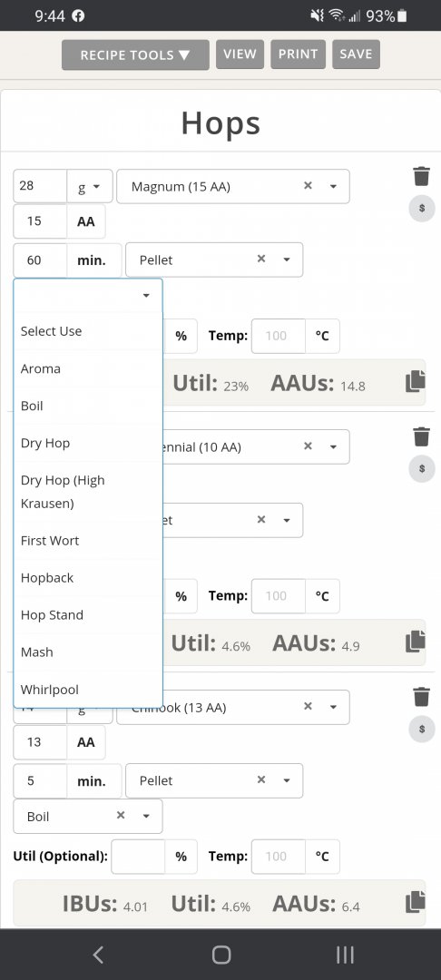
Task: Click the SAVE button
Action: [356, 54]
